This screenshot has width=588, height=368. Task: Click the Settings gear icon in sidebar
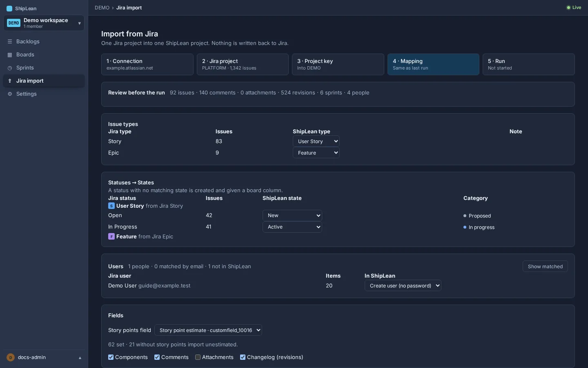[10, 94]
